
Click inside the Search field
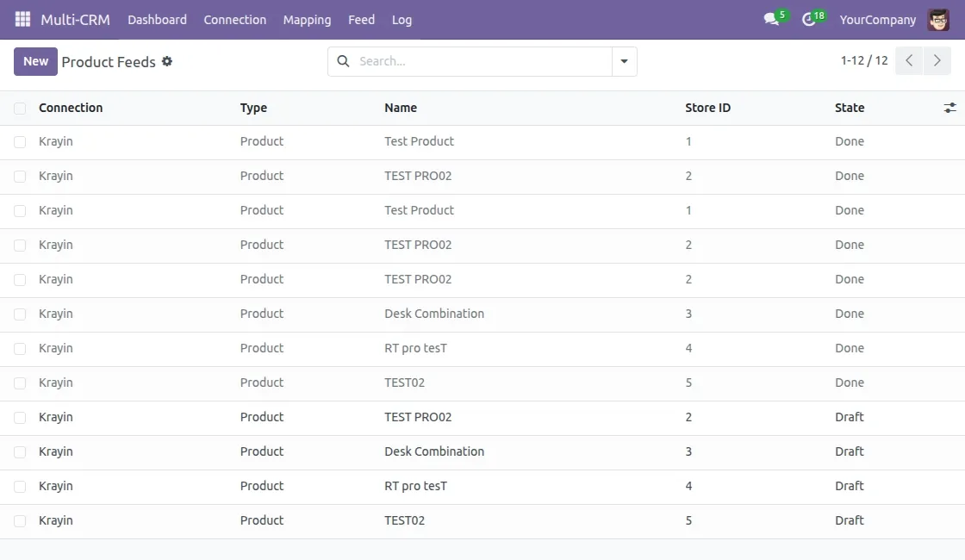coord(474,61)
